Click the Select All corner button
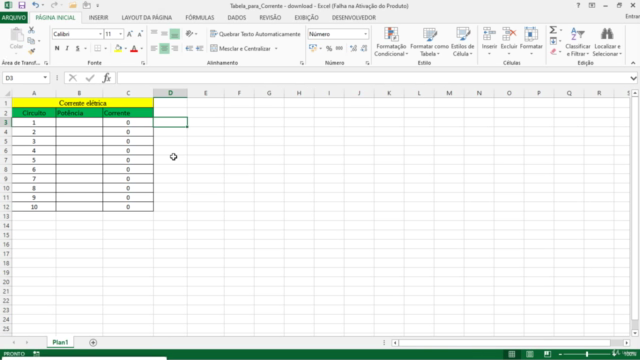640x360 pixels. (6, 93)
